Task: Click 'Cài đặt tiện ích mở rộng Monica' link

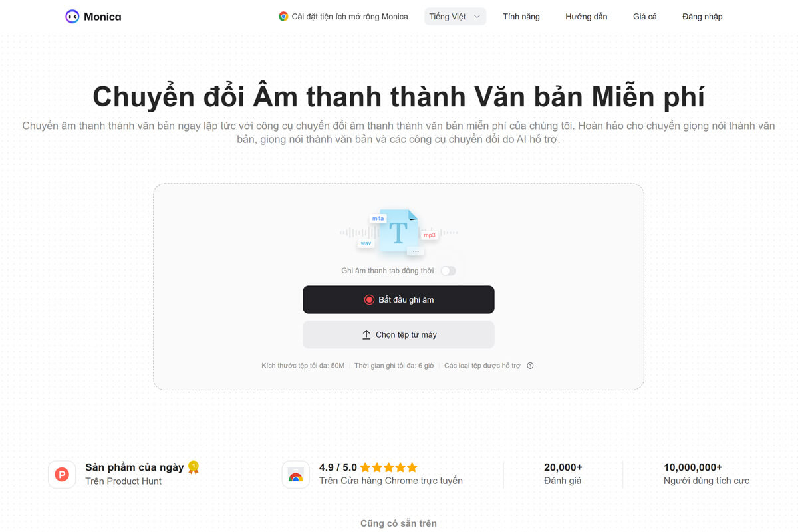Action: click(x=347, y=16)
